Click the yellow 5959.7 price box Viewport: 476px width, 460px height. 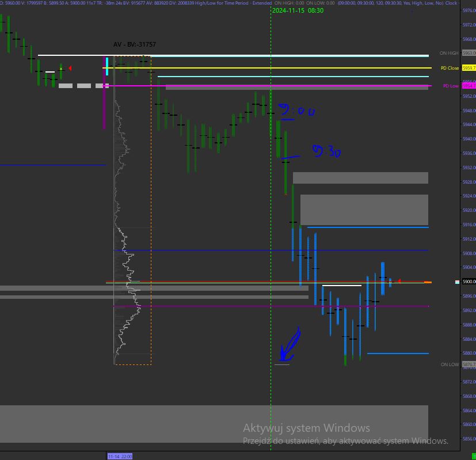coord(469,68)
